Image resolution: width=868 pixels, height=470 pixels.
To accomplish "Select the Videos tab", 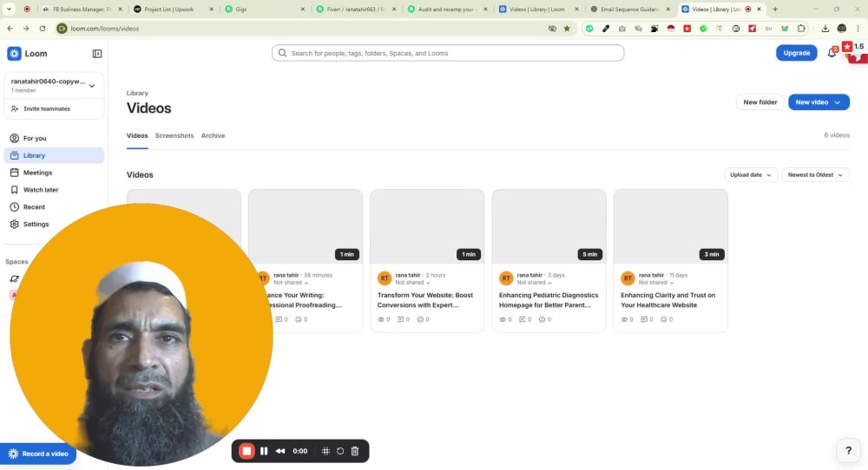I will point(137,135).
